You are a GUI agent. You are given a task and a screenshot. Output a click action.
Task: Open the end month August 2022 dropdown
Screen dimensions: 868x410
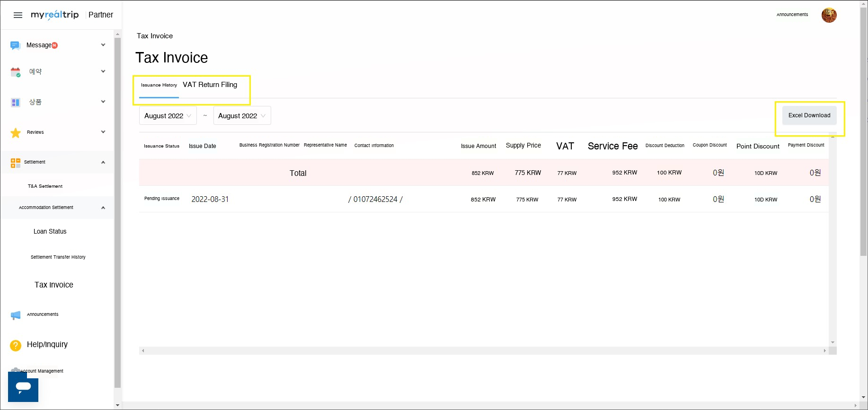coord(242,116)
